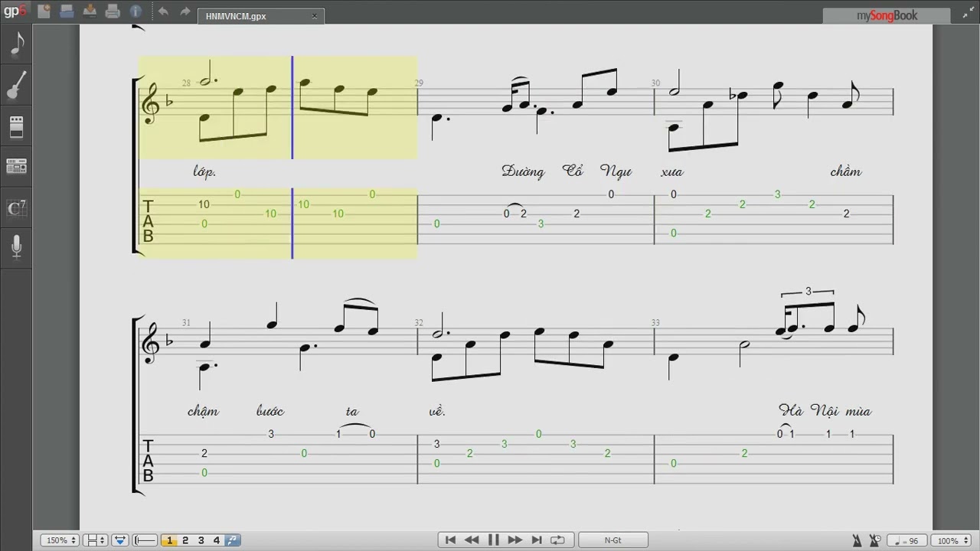This screenshot has height=551, width=980.
Task: Click the tempo 96 field
Action: point(907,540)
